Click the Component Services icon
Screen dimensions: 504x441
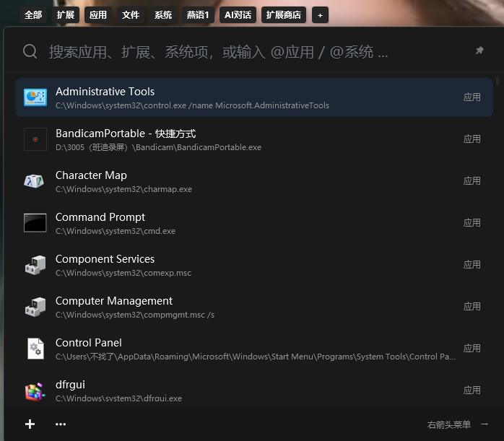(35, 265)
